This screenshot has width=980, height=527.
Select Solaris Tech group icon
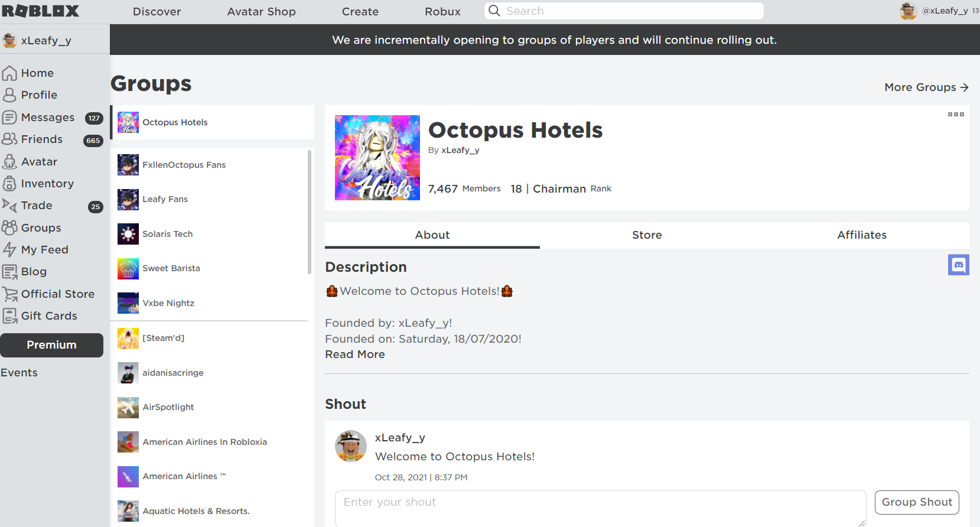pyautogui.click(x=128, y=234)
